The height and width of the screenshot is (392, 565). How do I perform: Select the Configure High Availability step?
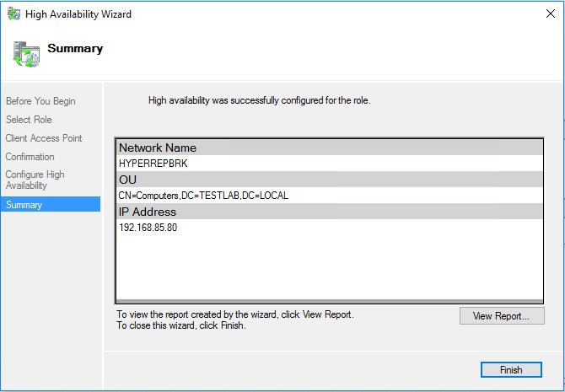35,180
